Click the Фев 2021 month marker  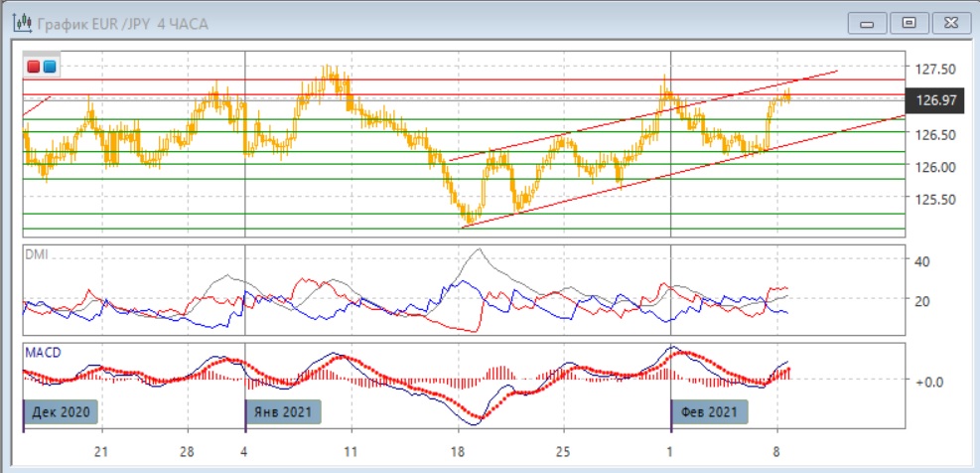pos(710,410)
